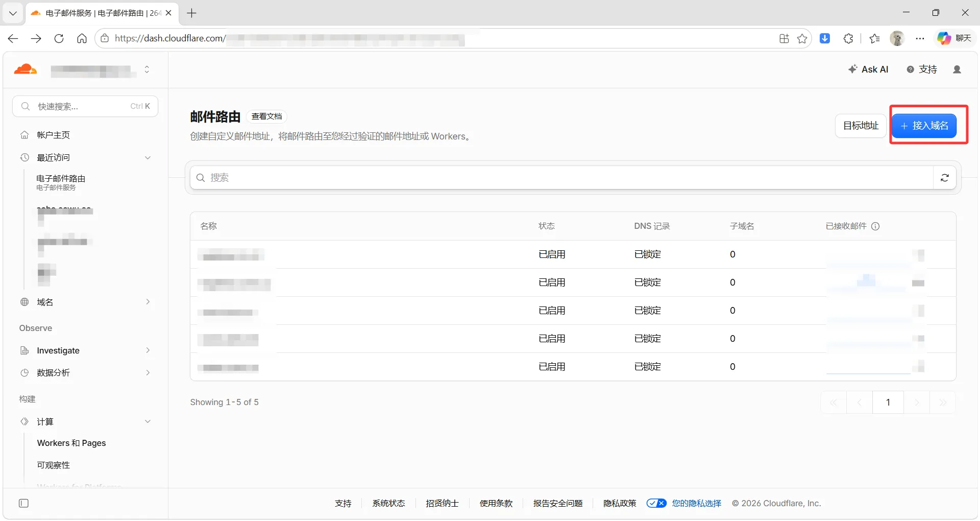980x521 pixels.
Task: Click the 数据分析 clock icon
Action: (24, 373)
